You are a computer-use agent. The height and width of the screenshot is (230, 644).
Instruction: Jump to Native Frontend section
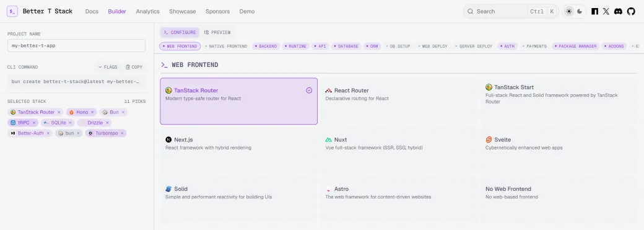point(226,46)
